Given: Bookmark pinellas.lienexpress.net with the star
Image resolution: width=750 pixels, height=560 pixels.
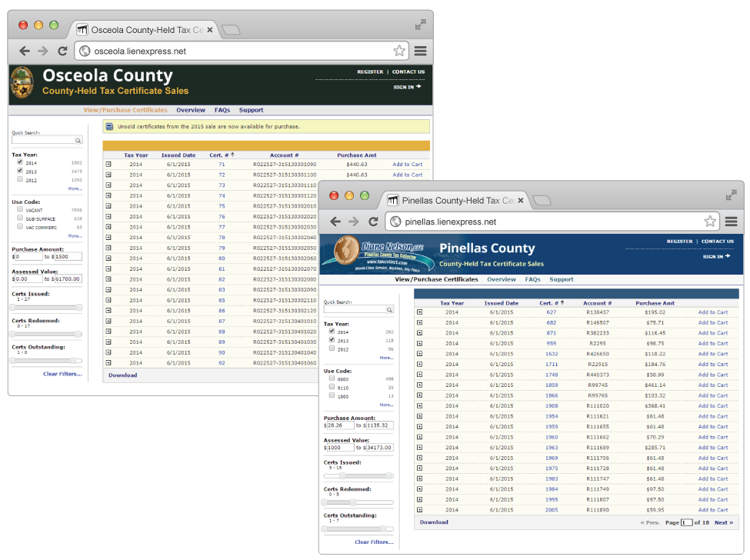Looking at the screenshot, I should click(x=710, y=222).
